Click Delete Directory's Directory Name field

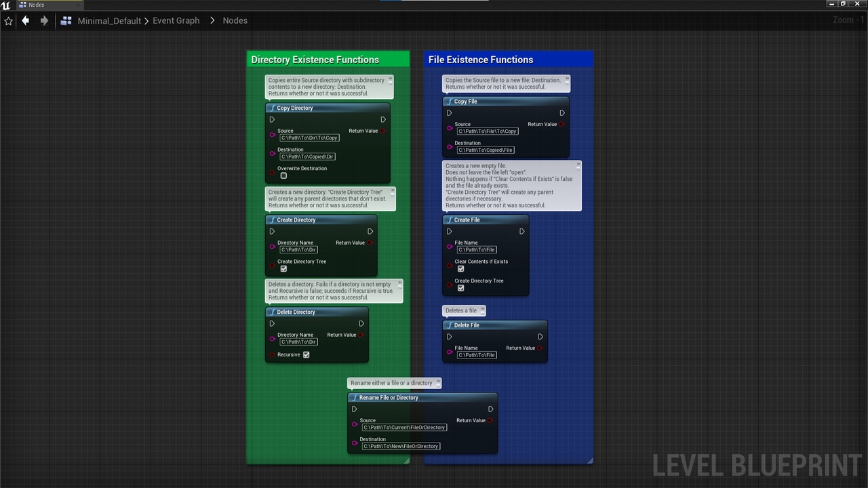point(299,342)
